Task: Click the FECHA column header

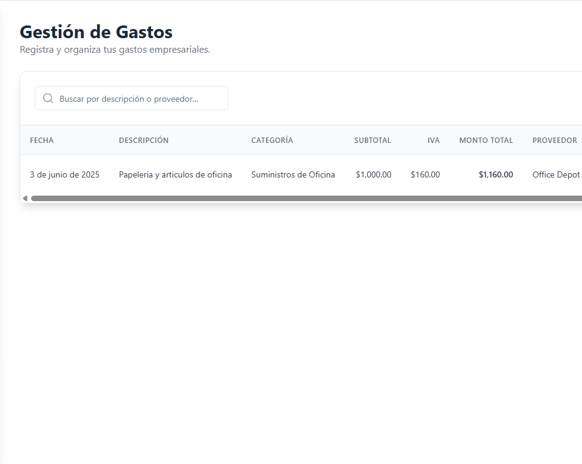Action: (42, 140)
